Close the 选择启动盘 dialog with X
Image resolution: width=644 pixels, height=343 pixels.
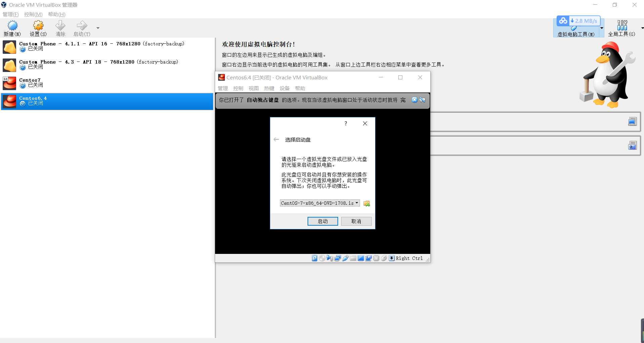pyautogui.click(x=365, y=123)
